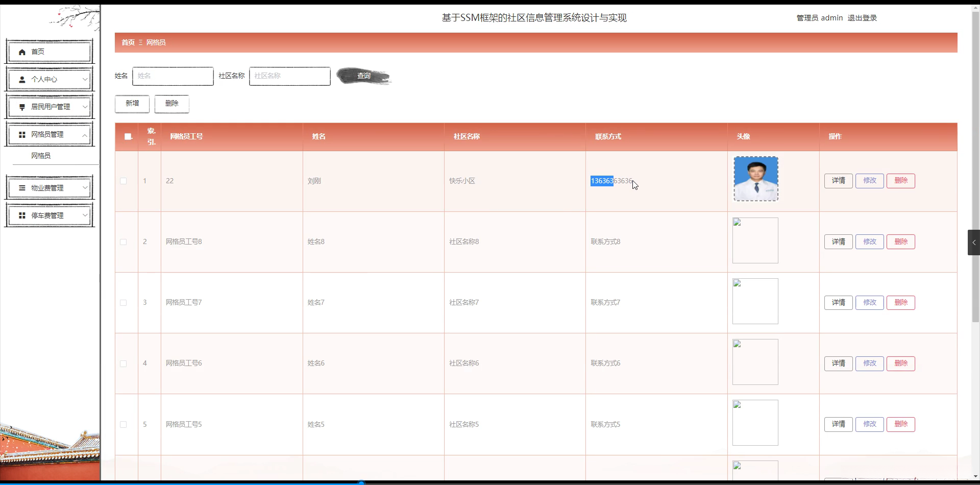980x485 pixels.
Task: Open 详情 for row 刘刚
Action: [x=838, y=181]
